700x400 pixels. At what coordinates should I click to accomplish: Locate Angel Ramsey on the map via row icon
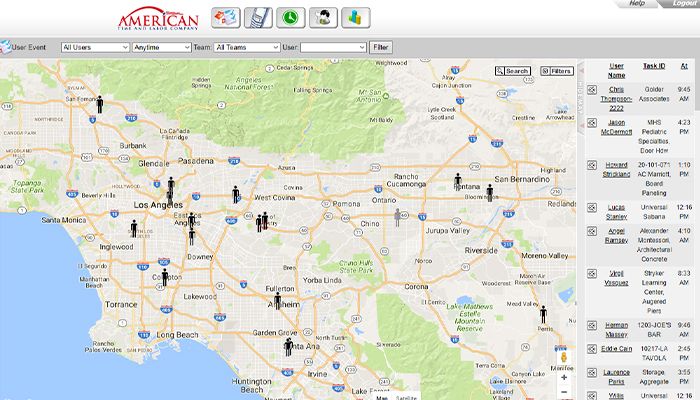592,231
